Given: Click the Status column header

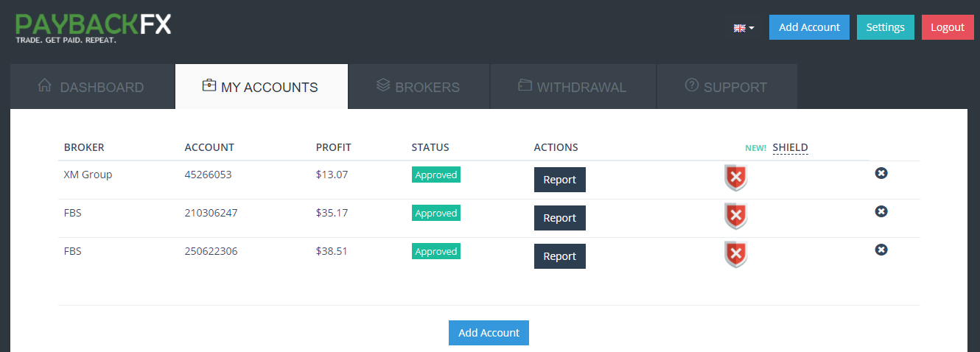Looking at the screenshot, I should pos(430,147).
